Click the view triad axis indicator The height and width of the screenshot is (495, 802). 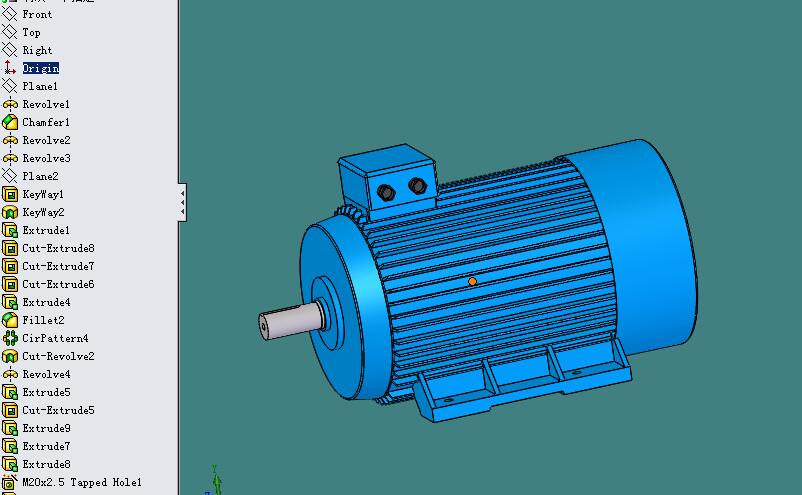pos(215,481)
